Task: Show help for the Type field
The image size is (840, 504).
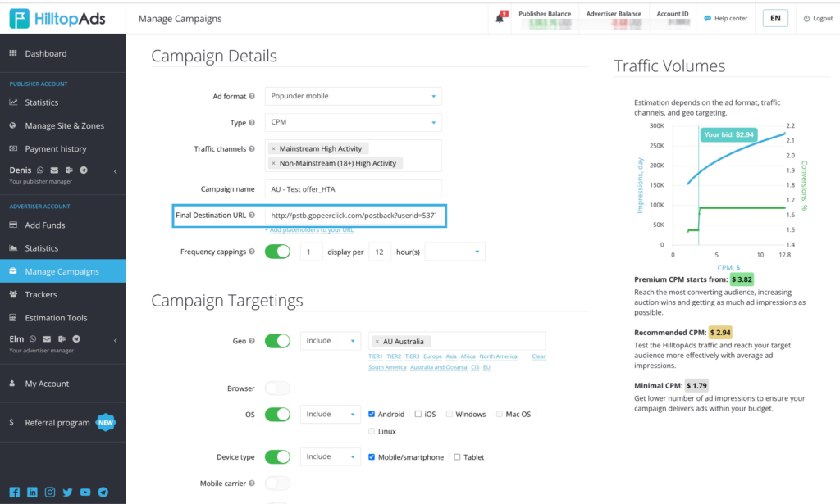Action: (252, 123)
